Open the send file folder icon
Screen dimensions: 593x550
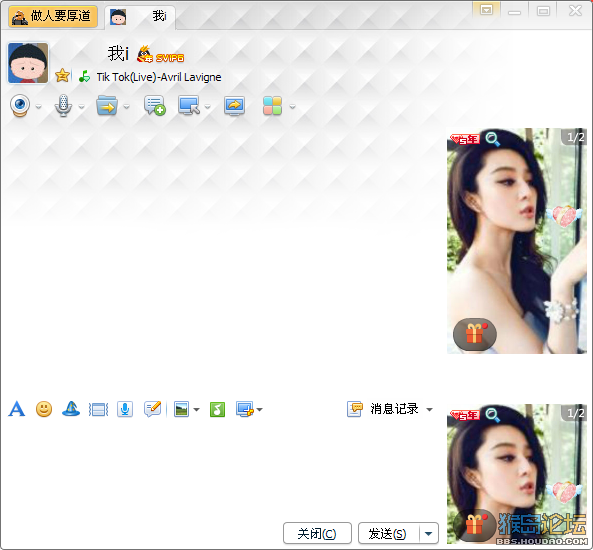(107, 106)
